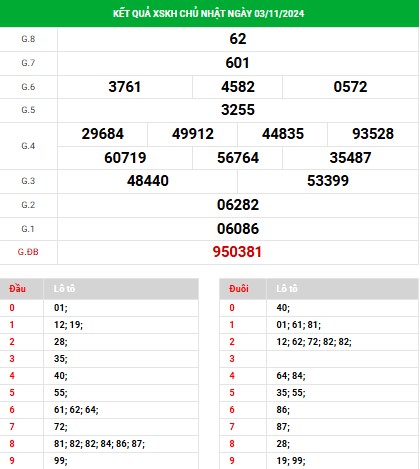
Task: Select G.4 number 56764
Action: click(x=238, y=158)
